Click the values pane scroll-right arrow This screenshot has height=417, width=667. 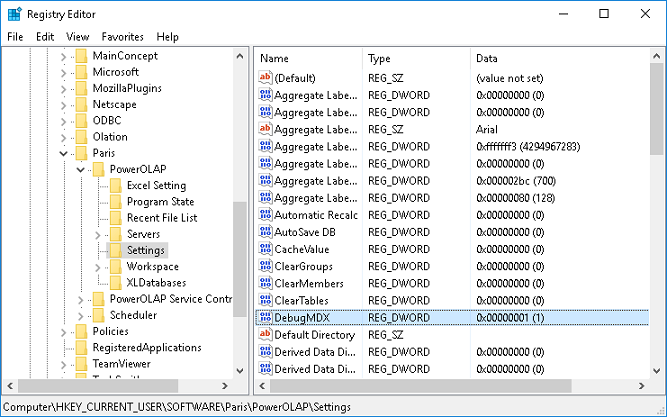click(641, 386)
